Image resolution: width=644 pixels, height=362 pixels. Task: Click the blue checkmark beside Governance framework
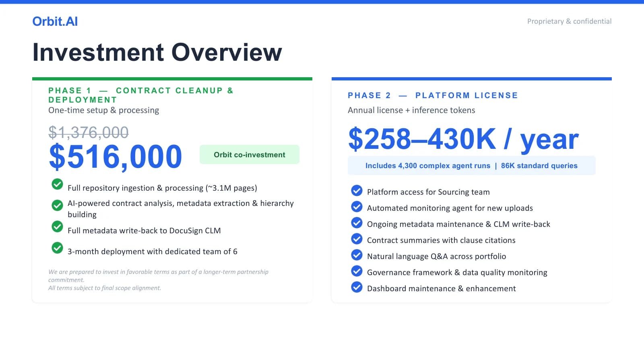point(357,271)
